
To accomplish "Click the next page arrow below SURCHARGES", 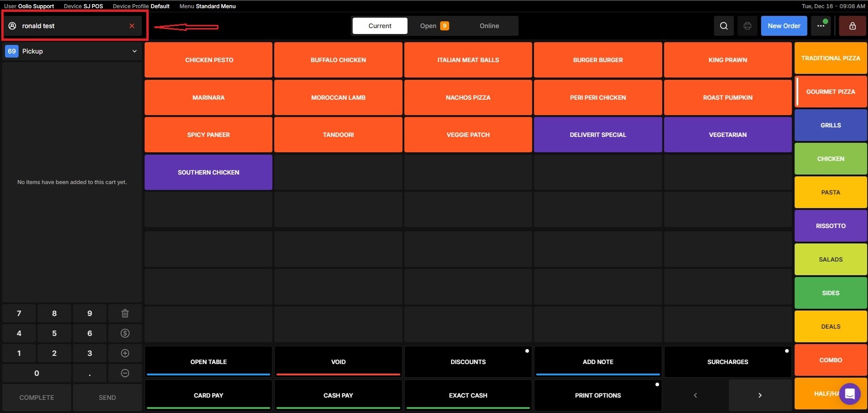I will 760,395.
